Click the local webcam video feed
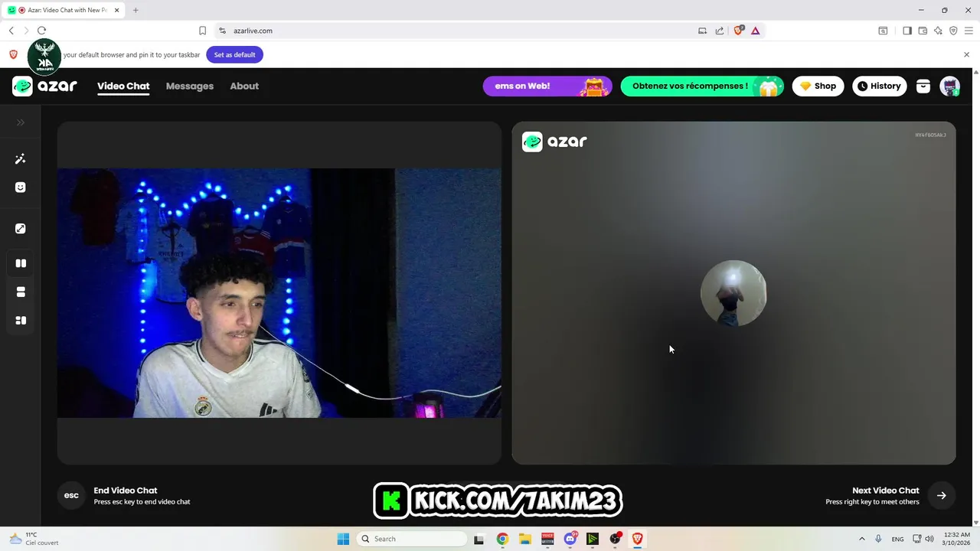980x551 pixels. (x=279, y=293)
